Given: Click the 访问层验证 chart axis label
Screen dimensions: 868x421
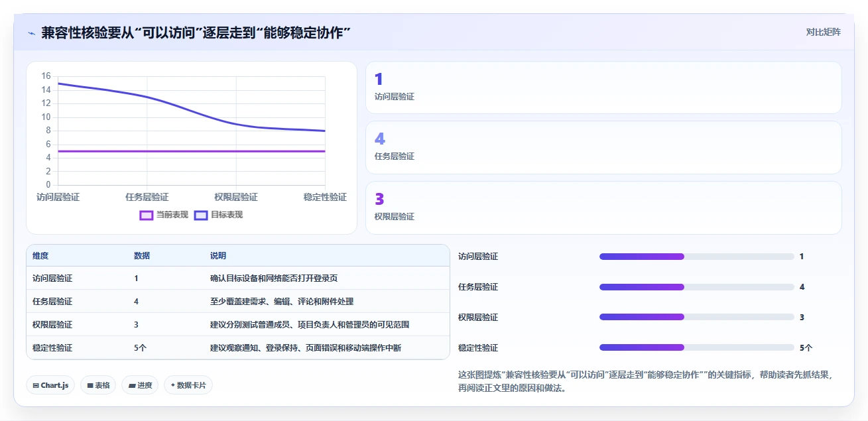Looking at the screenshot, I should [x=58, y=198].
